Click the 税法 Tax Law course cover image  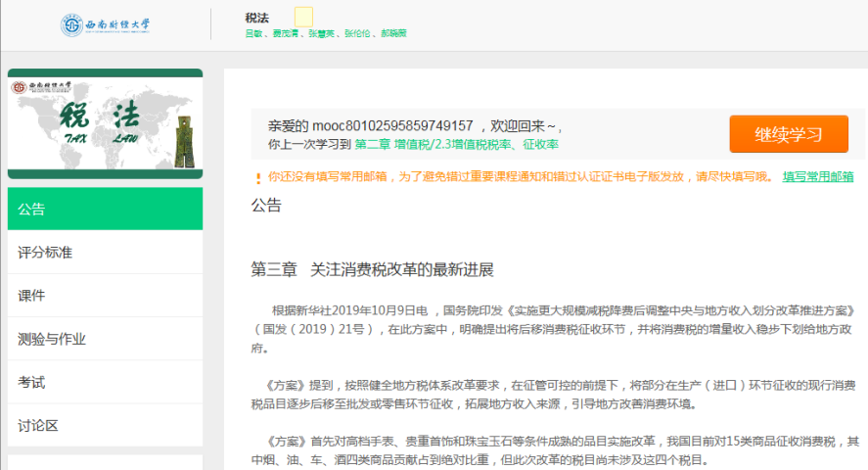(105, 124)
